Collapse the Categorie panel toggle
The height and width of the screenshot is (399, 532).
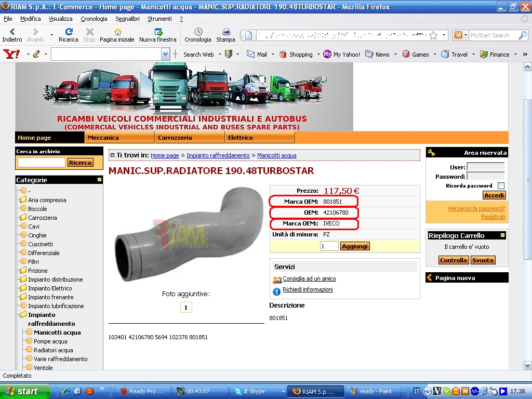[99, 180]
